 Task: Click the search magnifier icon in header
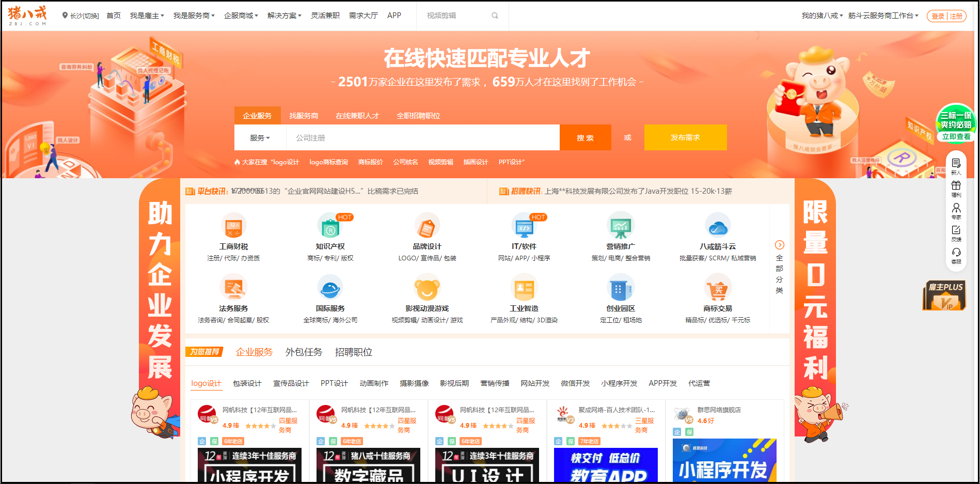495,15
